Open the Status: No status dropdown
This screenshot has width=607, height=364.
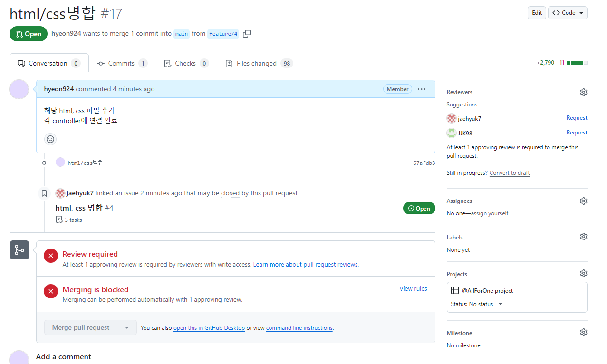tap(478, 304)
